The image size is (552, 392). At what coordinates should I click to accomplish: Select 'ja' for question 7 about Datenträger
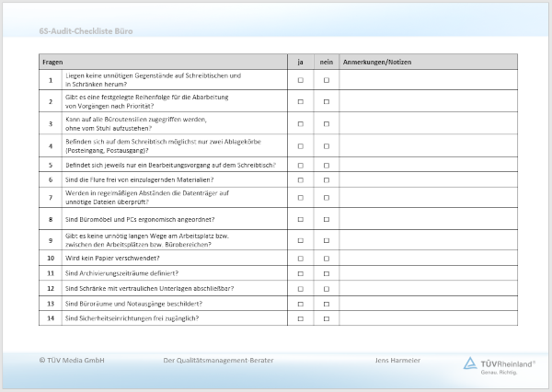pos(300,199)
